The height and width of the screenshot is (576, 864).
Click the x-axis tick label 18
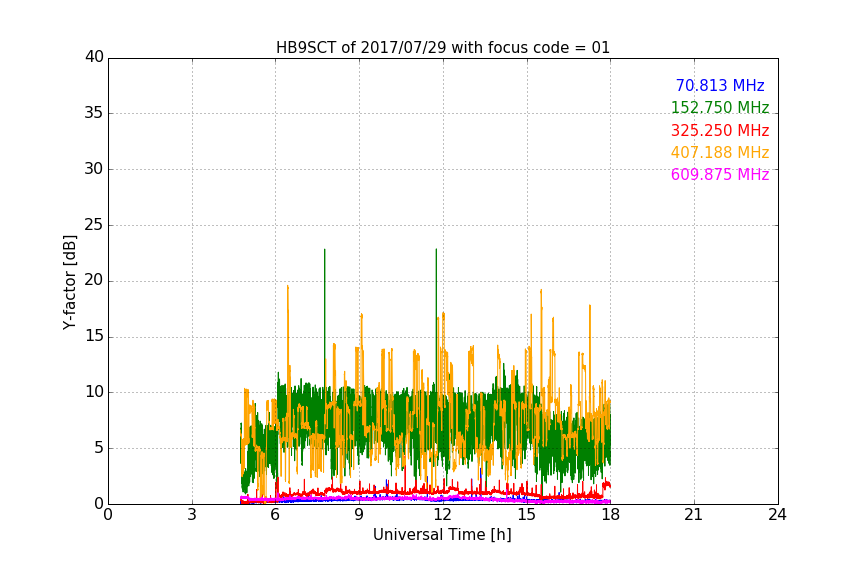[x=611, y=515]
